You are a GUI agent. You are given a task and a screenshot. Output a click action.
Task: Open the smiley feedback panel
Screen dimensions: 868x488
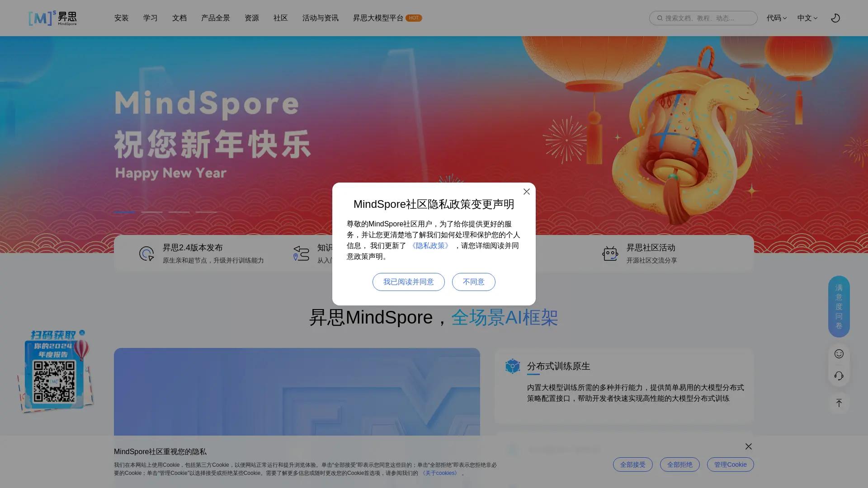pos(839,354)
